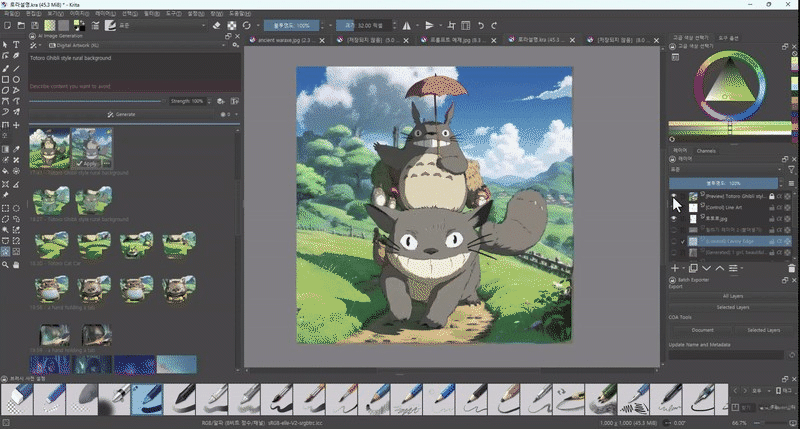Click the Generate button
The image size is (800, 429).
pyautogui.click(x=122, y=114)
